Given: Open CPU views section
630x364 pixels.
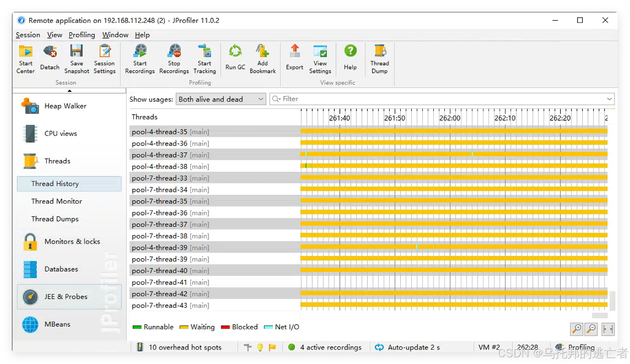Looking at the screenshot, I should (x=69, y=133).
